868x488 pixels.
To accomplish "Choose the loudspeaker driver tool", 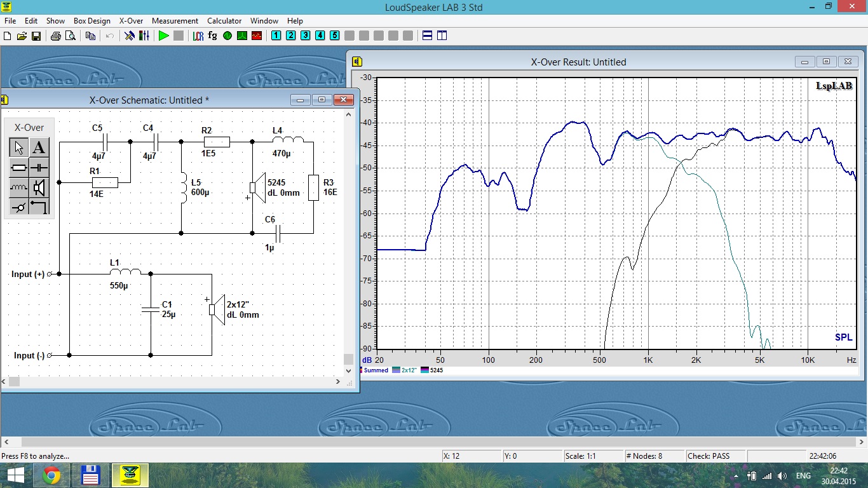I will coord(39,187).
